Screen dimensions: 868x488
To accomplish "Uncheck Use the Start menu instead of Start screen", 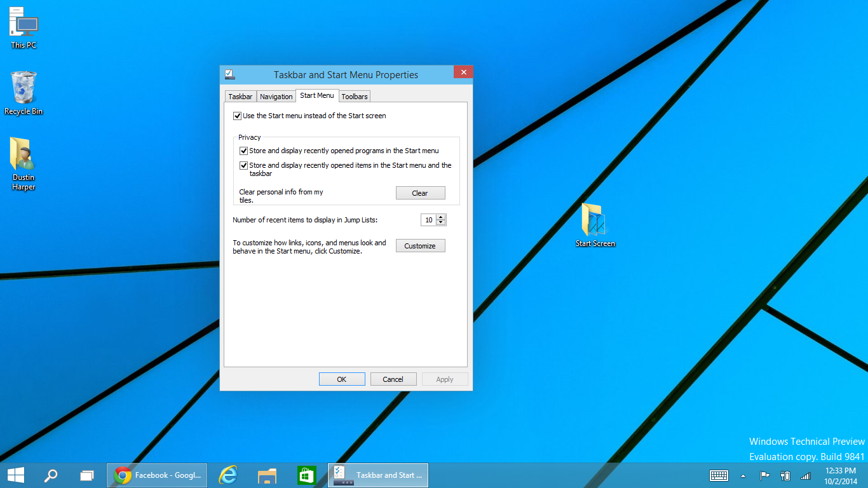I will 238,116.
